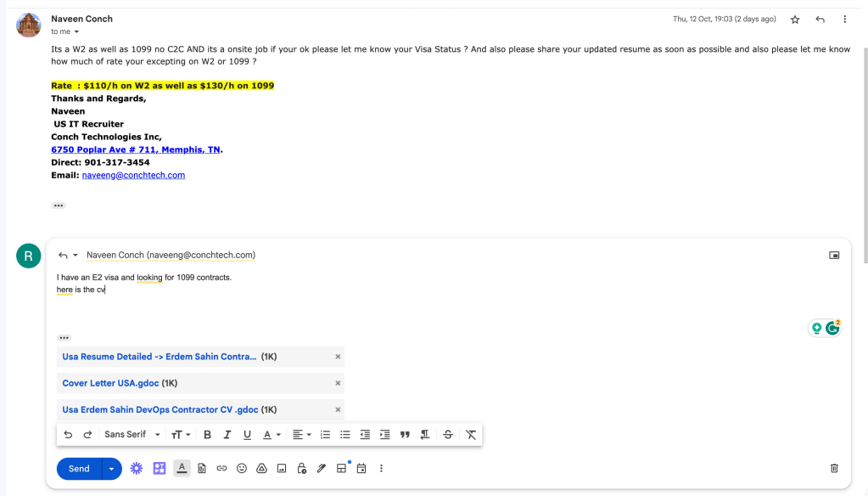Toggle bold formatting
The width and height of the screenshot is (868, 496).
(207, 435)
